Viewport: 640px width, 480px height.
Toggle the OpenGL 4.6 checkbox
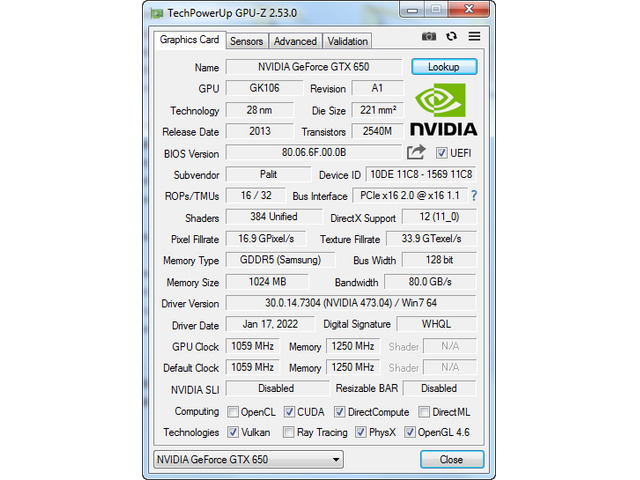click(x=410, y=432)
